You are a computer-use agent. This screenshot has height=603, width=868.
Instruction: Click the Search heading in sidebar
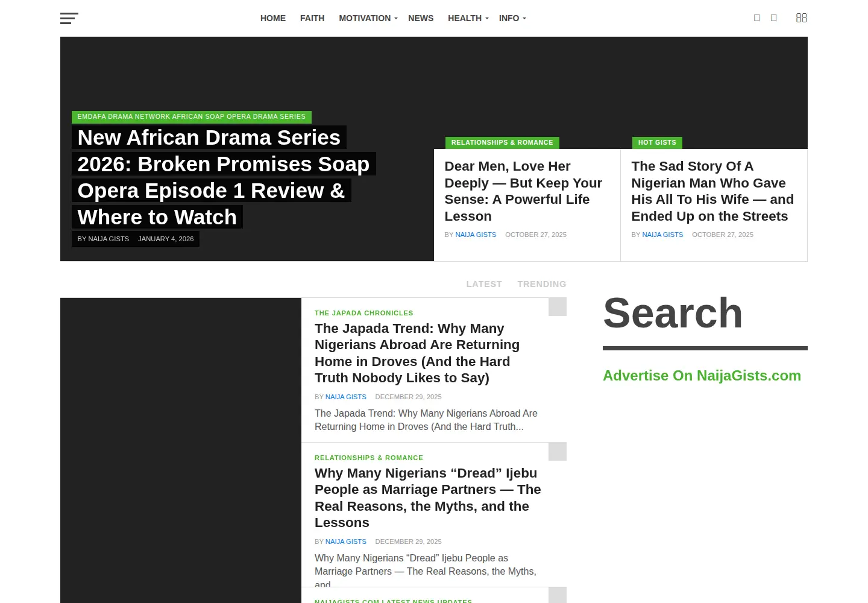click(x=673, y=313)
